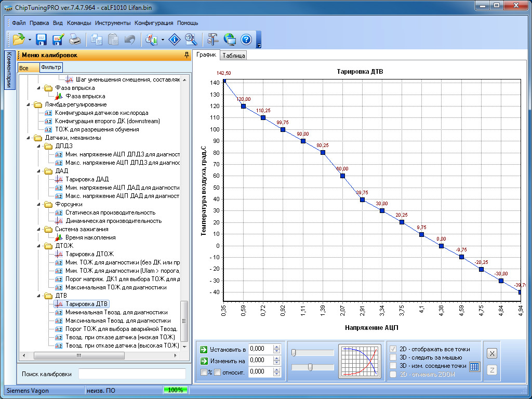Screen dimensions: 532x399
Task: Open the 'Инструменты' menu
Action: [x=113, y=23]
